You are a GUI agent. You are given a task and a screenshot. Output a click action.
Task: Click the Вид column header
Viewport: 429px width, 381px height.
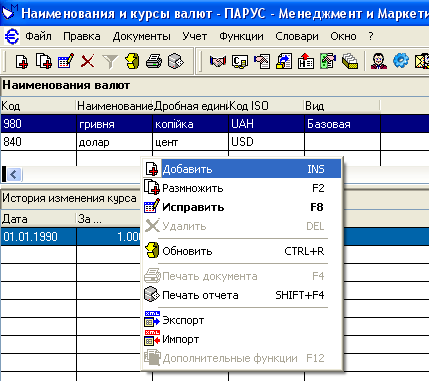tap(342, 106)
